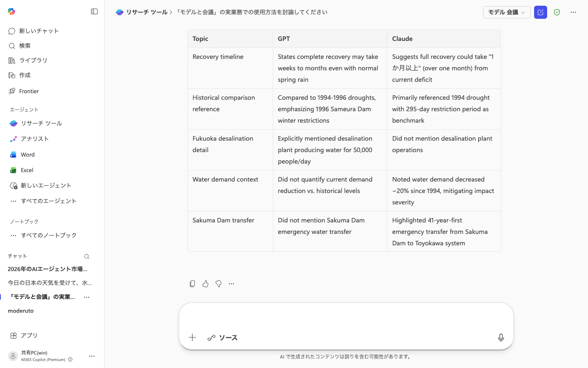The image size is (588, 368).
Task: Open the response's more actions menu
Action: pyautogui.click(x=232, y=284)
